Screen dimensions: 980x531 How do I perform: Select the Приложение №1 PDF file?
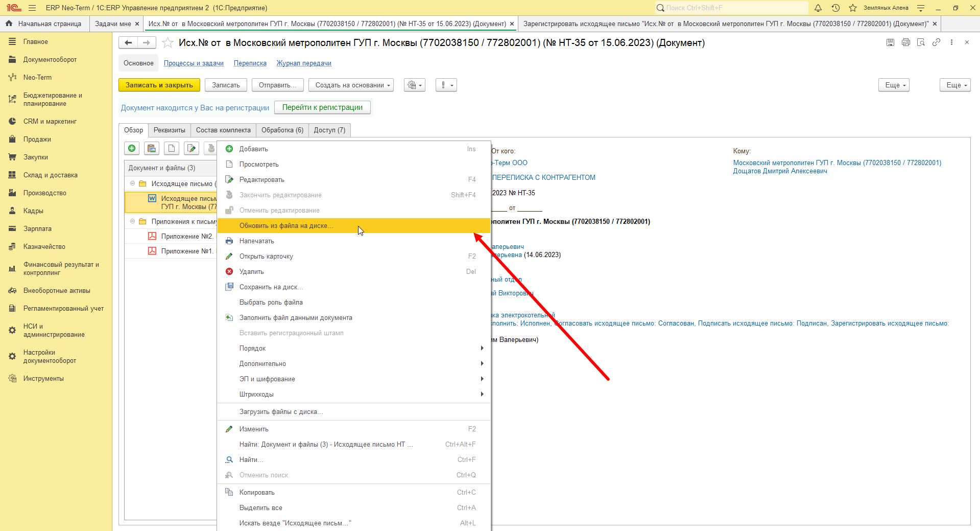[x=171, y=251]
